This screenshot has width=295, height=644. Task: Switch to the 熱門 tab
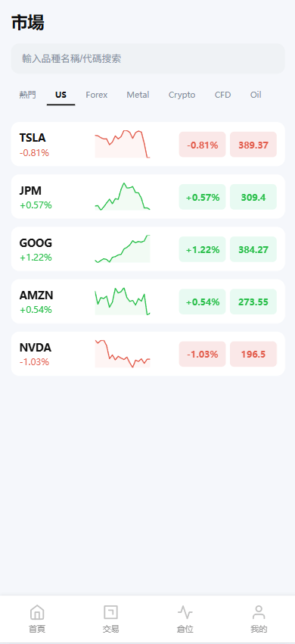[x=27, y=95]
